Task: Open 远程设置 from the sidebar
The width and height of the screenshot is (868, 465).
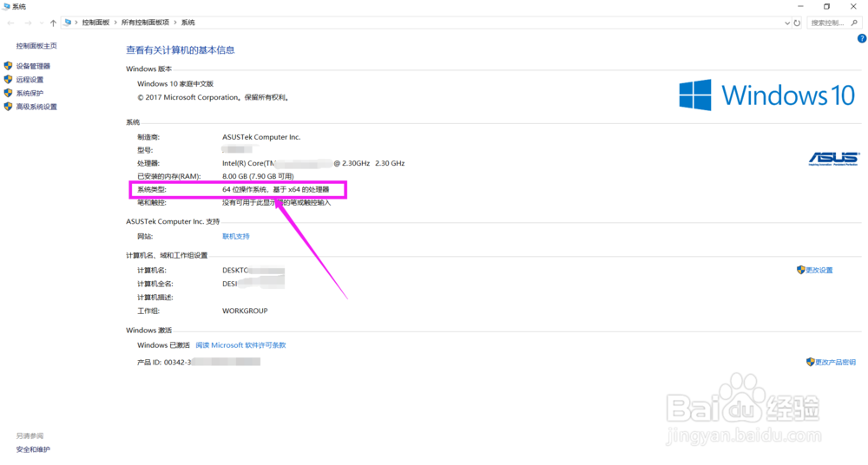Action: [30, 80]
